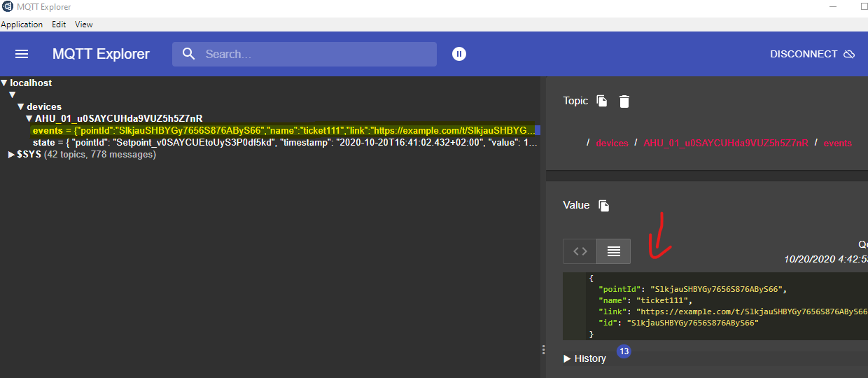Viewport: 868px width, 378px height.
Task: Open the Edit menu
Action: (59, 24)
